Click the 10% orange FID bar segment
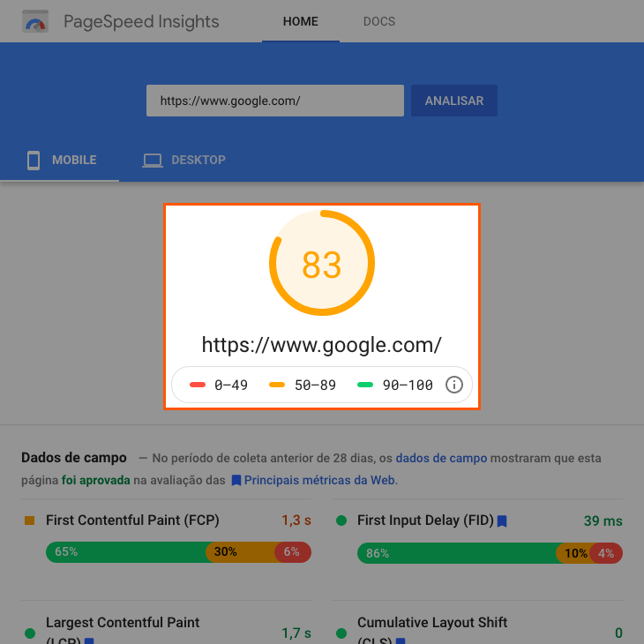Image resolution: width=644 pixels, height=644 pixels. pyautogui.click(x=573, y=553)
